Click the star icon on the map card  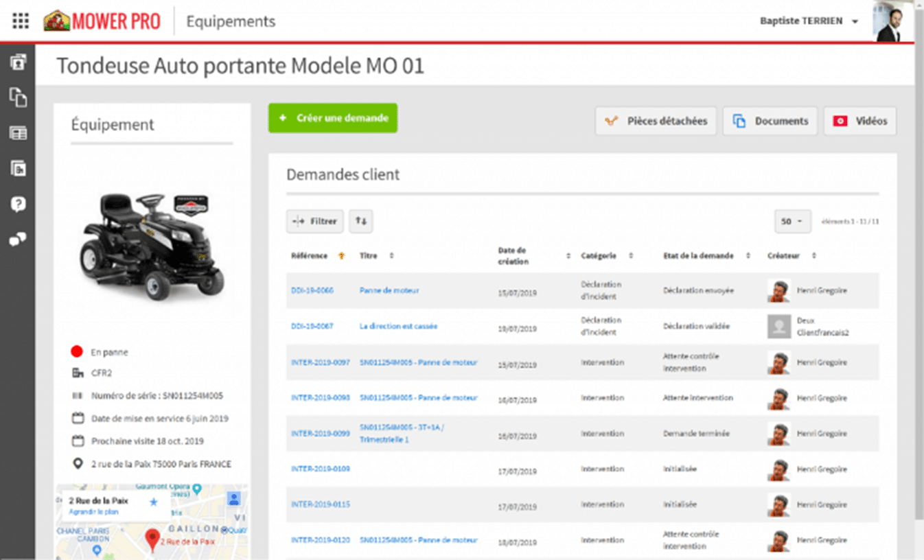tap(154, 502)
